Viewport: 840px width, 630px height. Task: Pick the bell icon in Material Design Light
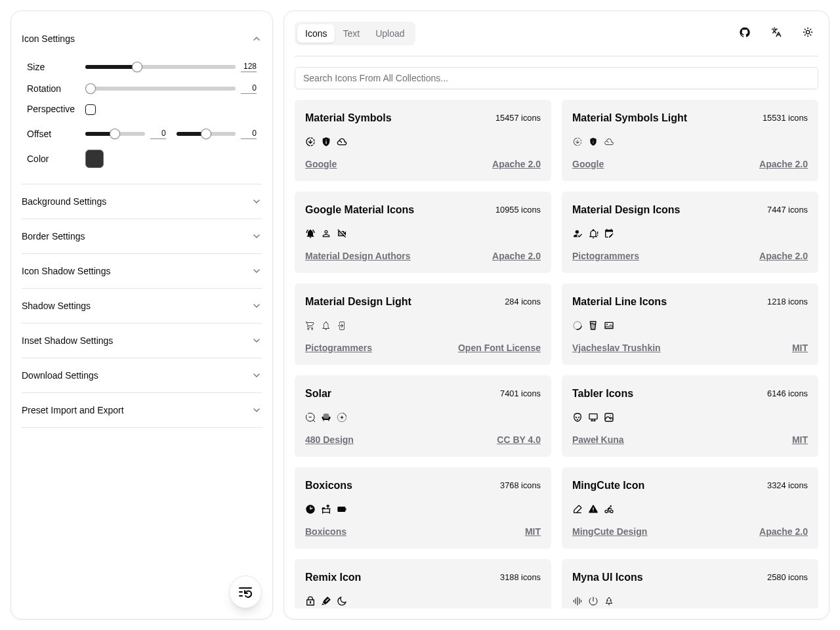[x=326, y=325]
